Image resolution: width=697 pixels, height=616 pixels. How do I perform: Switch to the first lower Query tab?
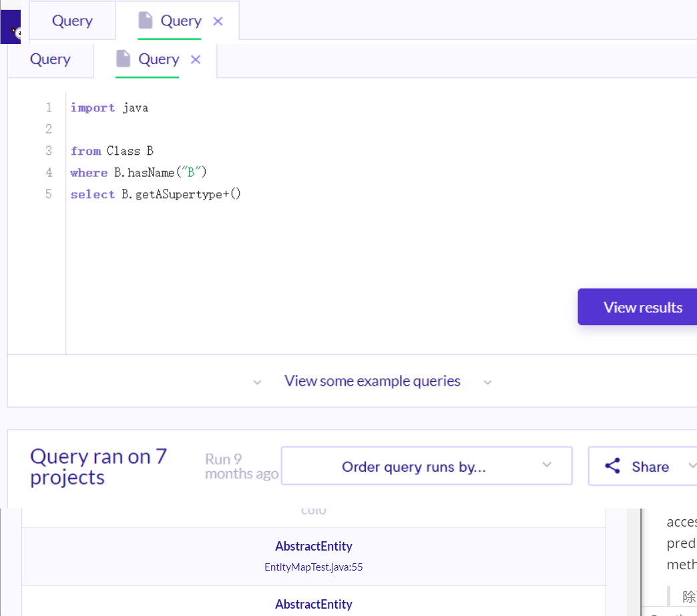pyautogui.click(x=50, y=59)
